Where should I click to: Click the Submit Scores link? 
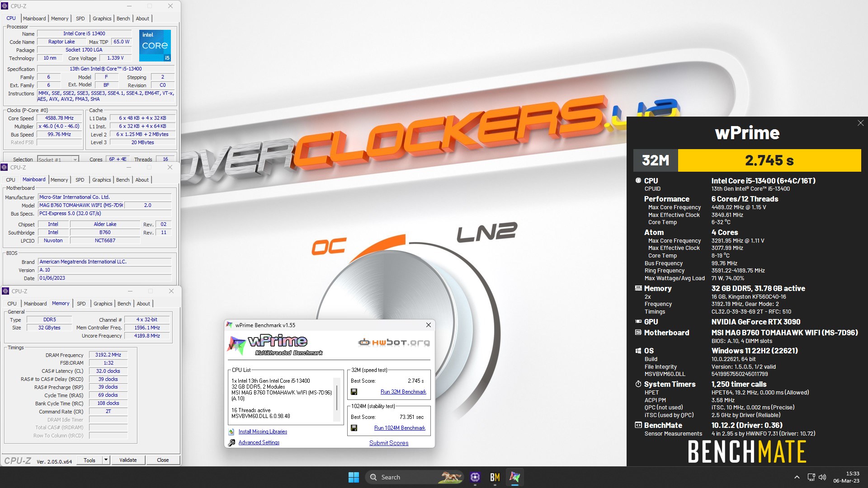(x=389, y=443)
